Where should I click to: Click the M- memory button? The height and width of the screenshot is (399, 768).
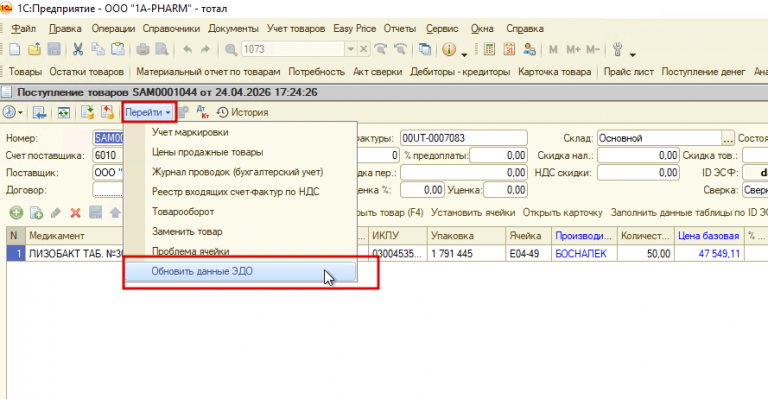coord(593,49)
